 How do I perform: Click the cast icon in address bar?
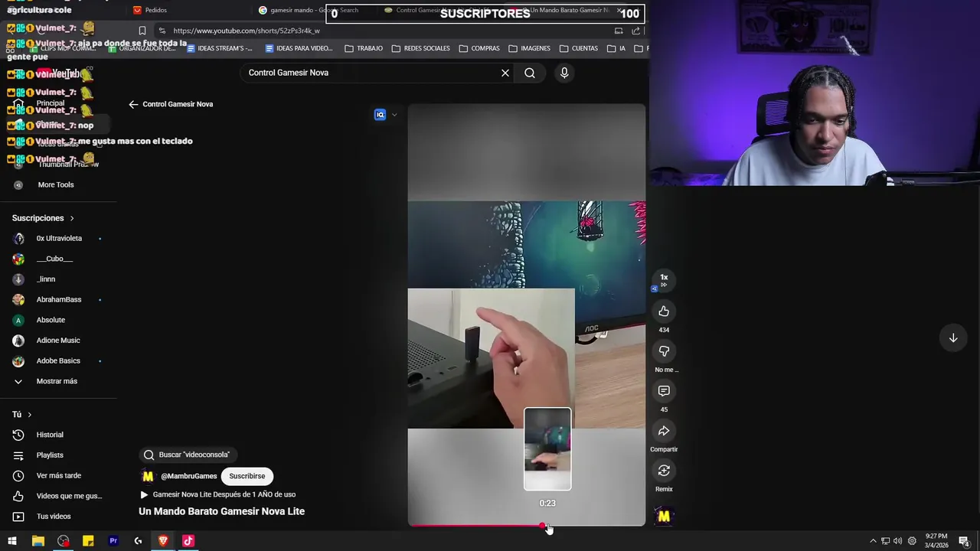tap(619, 31)
